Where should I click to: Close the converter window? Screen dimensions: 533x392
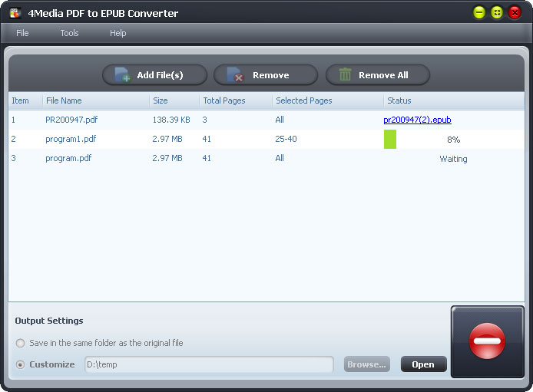(515, 13)
